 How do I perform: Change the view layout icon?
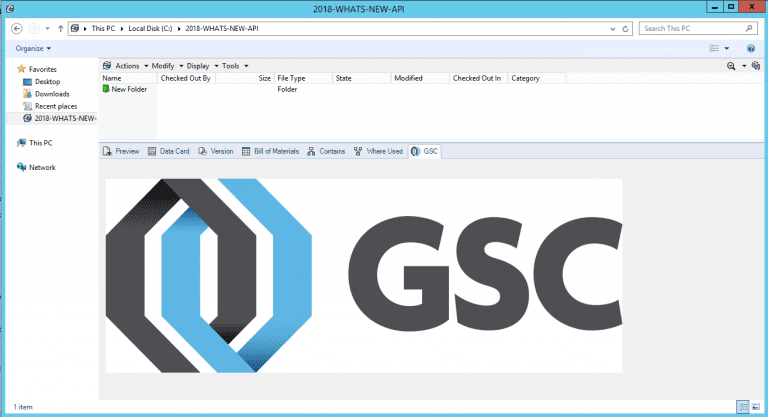[x=714, y=48]
